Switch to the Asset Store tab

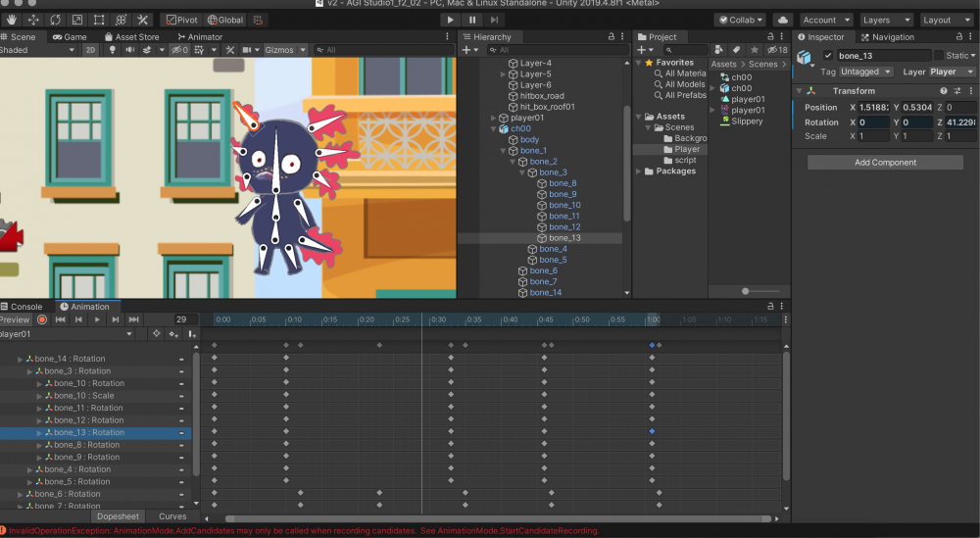(x=132, y=37)
